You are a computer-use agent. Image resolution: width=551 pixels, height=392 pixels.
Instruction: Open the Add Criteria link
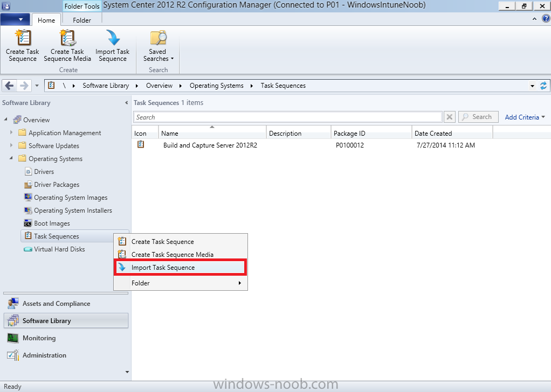point(525,117)
